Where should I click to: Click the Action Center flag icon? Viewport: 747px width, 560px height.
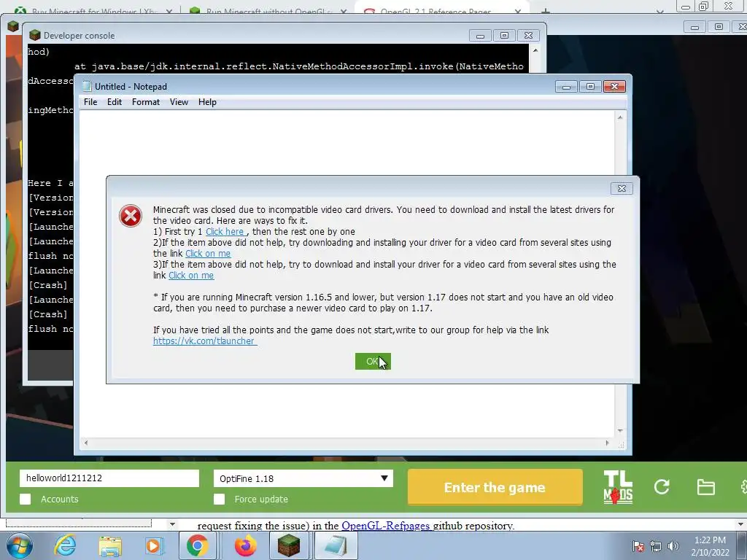click(638, 546)
